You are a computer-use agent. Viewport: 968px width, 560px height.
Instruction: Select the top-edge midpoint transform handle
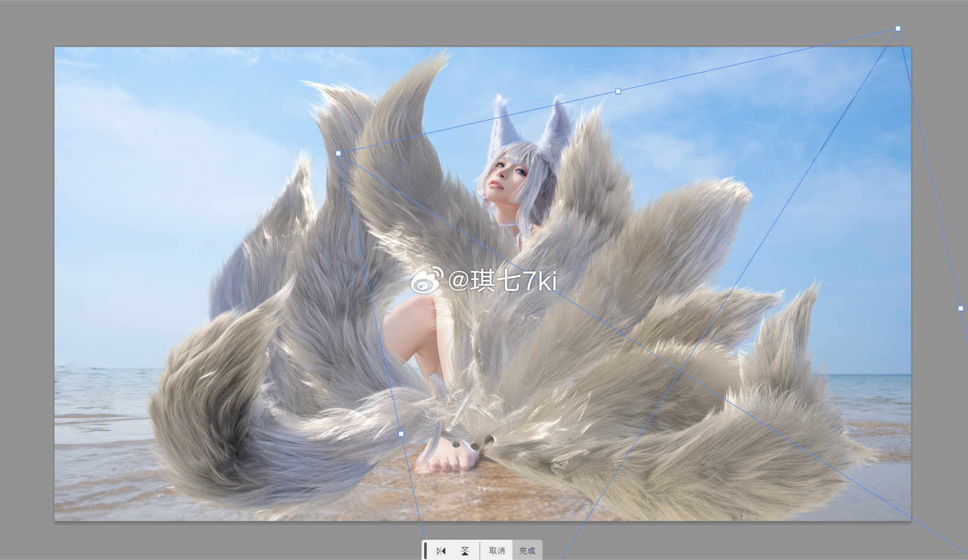(618, 91)
